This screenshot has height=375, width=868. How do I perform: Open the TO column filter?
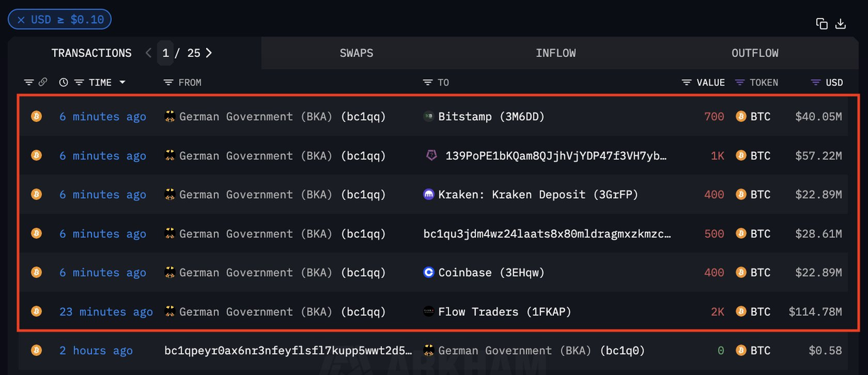(427, 83)
